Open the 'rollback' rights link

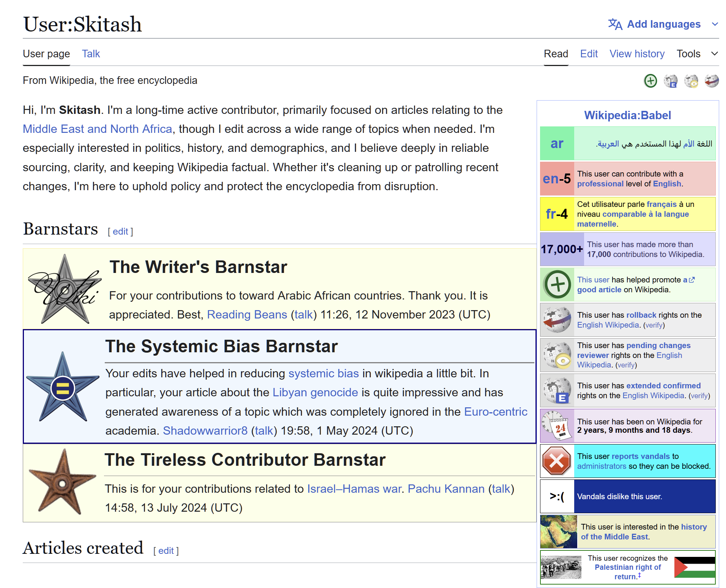641,315
